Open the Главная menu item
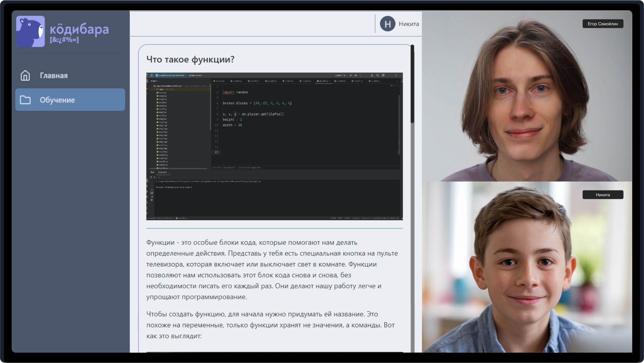The height and width of the screenshot is (363, 644). point(54,76)
